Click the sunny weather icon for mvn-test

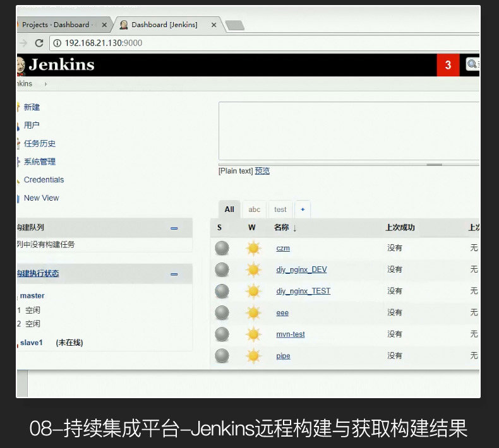pyautogui.click(x=253, y=334)
